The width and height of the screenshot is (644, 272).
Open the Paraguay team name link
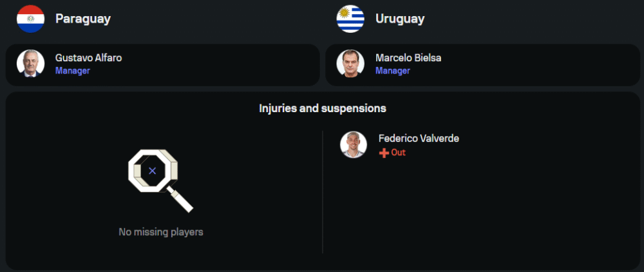83,19
